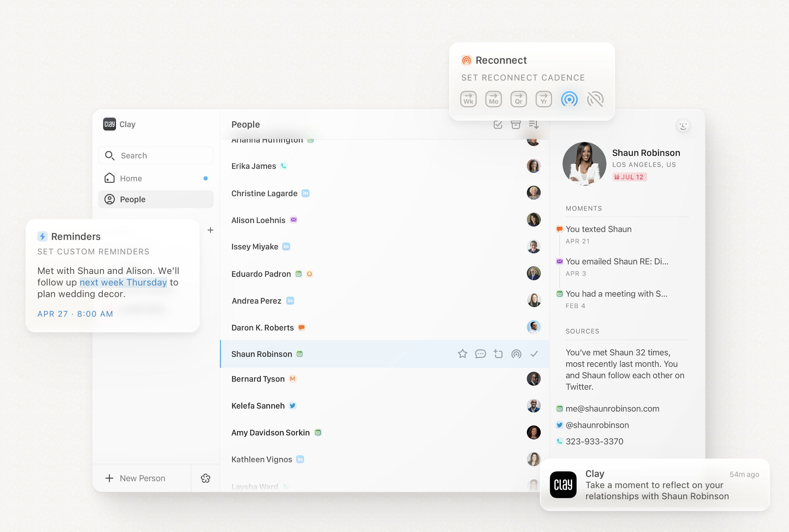Open the chat bubble icon on Shaun's row
The image size is (789, 532).
click(x=480, y=354)
